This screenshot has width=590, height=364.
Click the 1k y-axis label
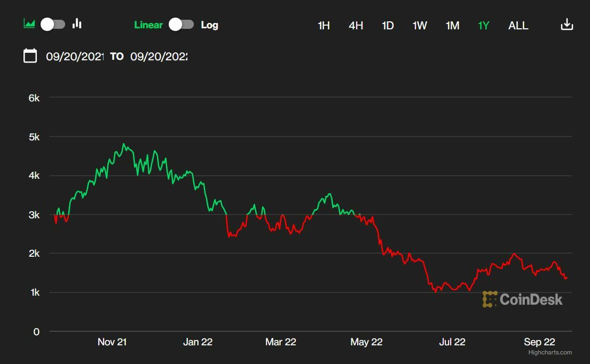(x=35, y=292)
